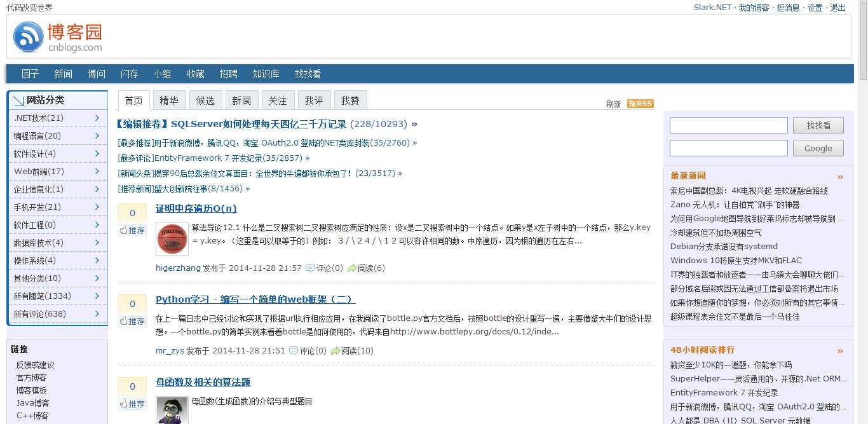Expand the 企业信息化(1) category
Image resolution: width=868 pixels, height=424 pixels.
[57, 189]
